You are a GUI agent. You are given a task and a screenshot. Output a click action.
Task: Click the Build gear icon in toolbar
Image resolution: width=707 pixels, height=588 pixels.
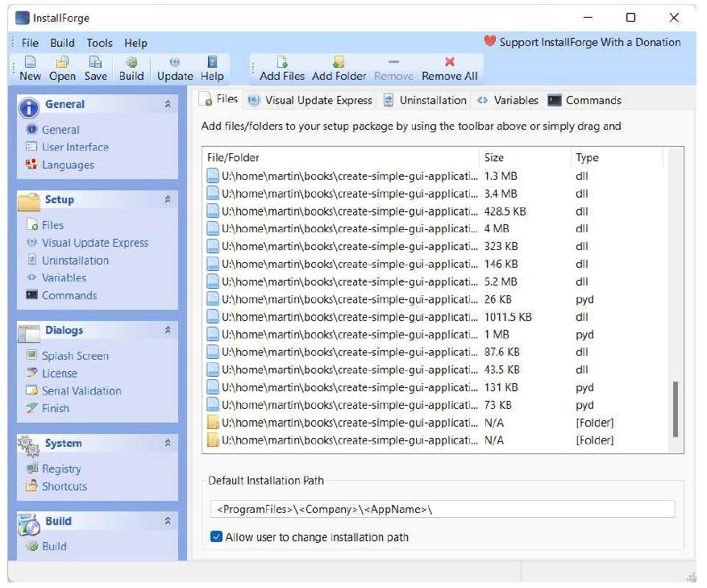point(131,63)
